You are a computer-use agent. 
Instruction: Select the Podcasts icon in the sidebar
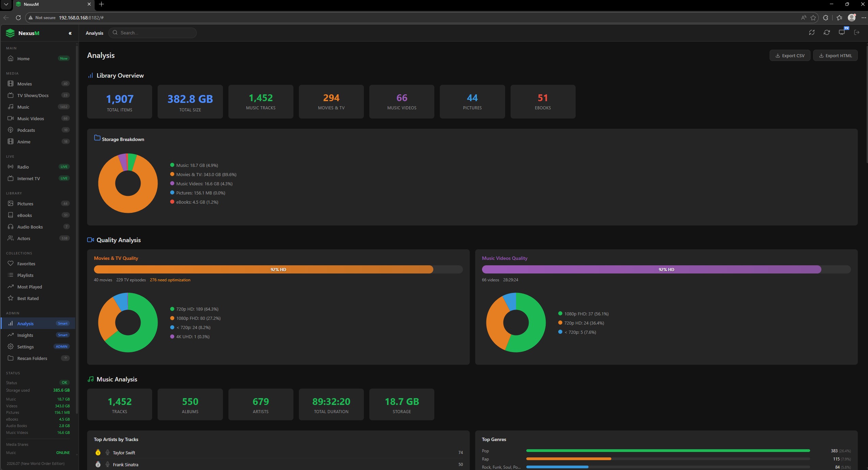coord(11,130)
